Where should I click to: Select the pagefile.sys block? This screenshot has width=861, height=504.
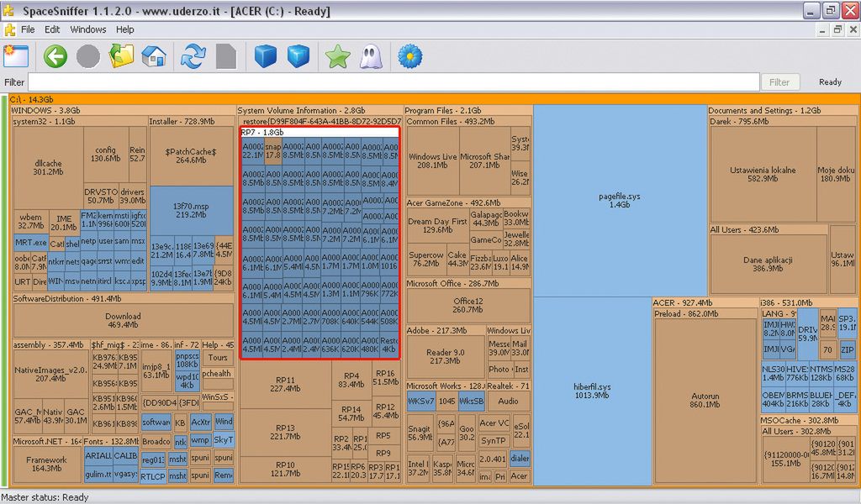point(620,200)
